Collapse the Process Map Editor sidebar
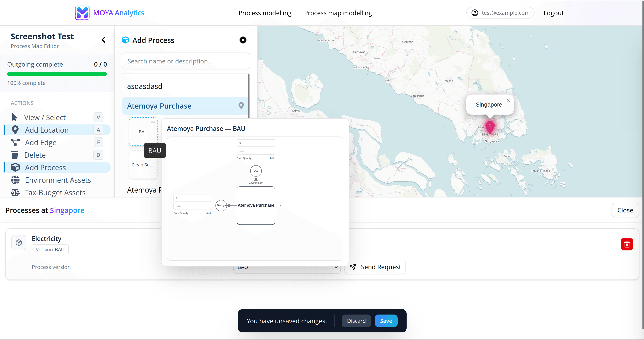 coord(104,40)
